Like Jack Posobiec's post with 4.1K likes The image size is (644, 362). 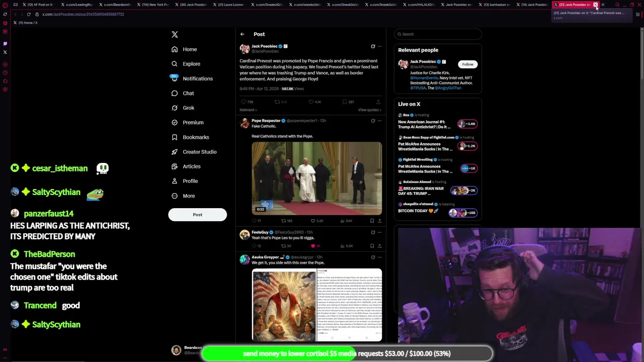coord(315,102)
